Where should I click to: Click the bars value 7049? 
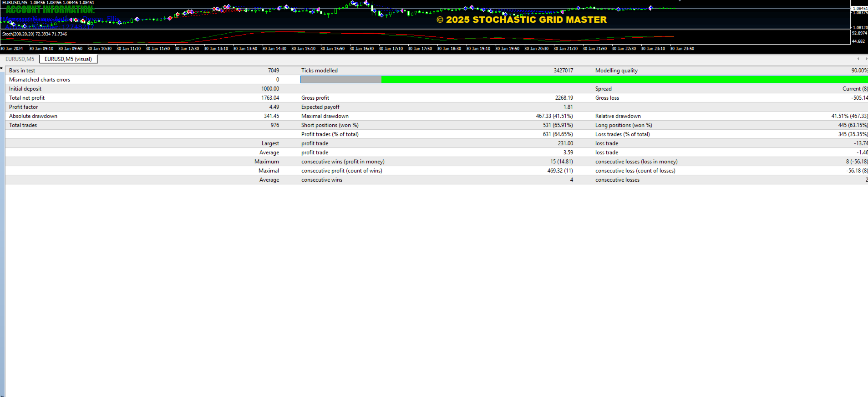(274, 71)
